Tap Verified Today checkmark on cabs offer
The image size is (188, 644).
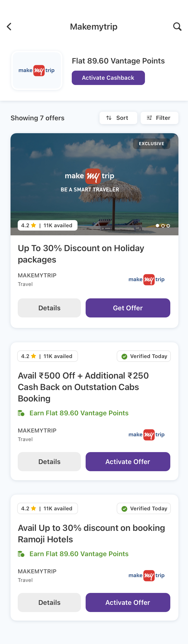pos(124,357)
